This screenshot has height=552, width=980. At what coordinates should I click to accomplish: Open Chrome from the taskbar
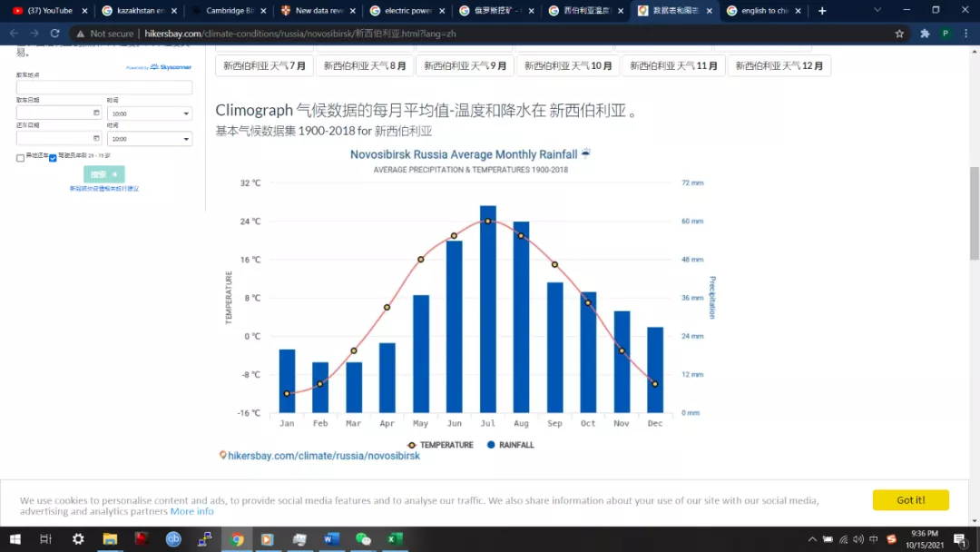(237, 539)
